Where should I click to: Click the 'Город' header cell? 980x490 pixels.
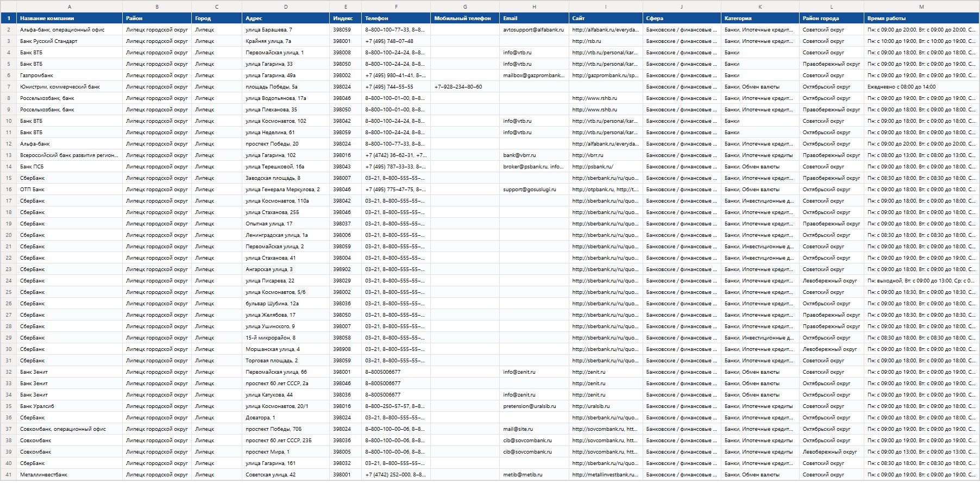[217, 18]
